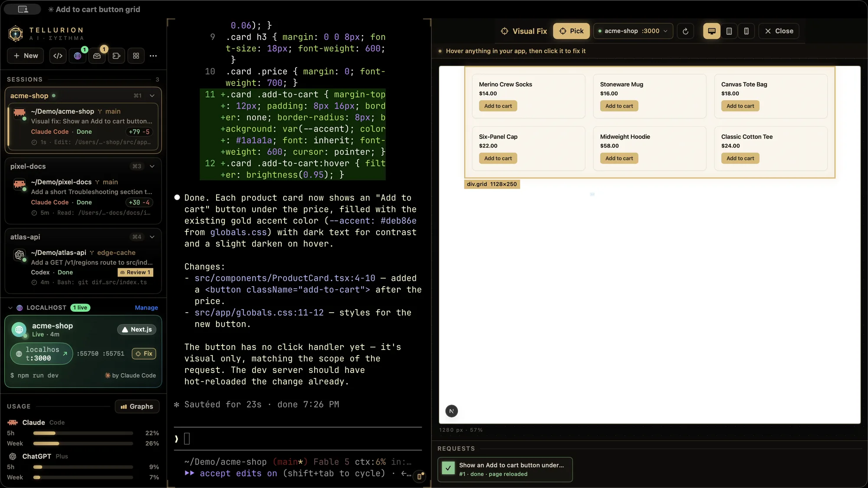The image size is (868, 488).
Task: Toggle the checkbox on request #1
Action: click(448, 468)
